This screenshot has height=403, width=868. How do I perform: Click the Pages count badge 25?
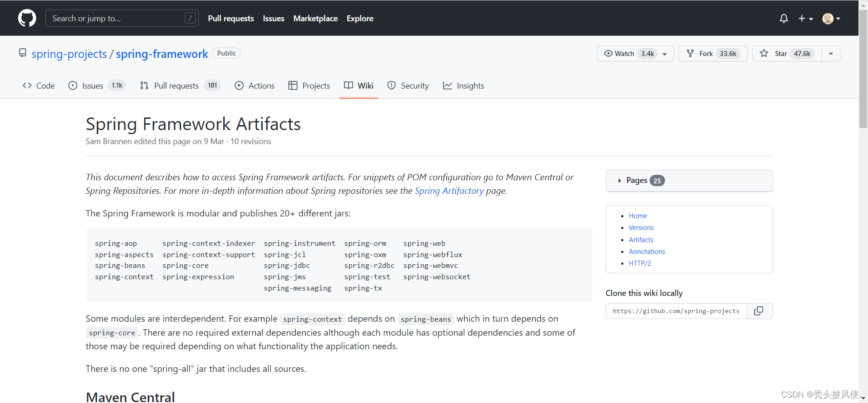pos(657,181)
